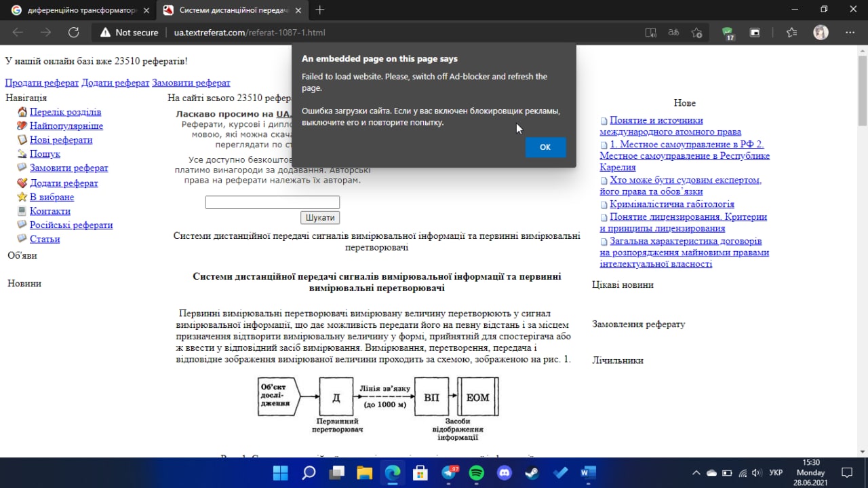
Task: Click the star icon beside В вибране
Action: click(x=22, y=197)
